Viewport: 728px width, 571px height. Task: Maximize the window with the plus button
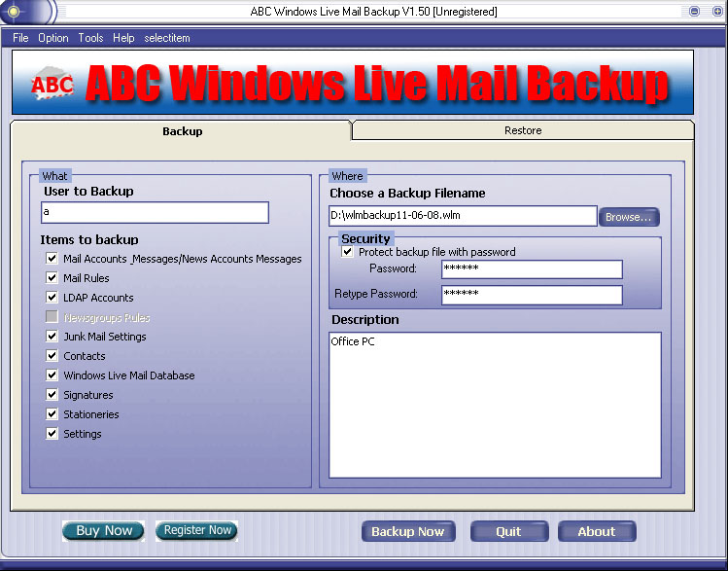point(717,11)
